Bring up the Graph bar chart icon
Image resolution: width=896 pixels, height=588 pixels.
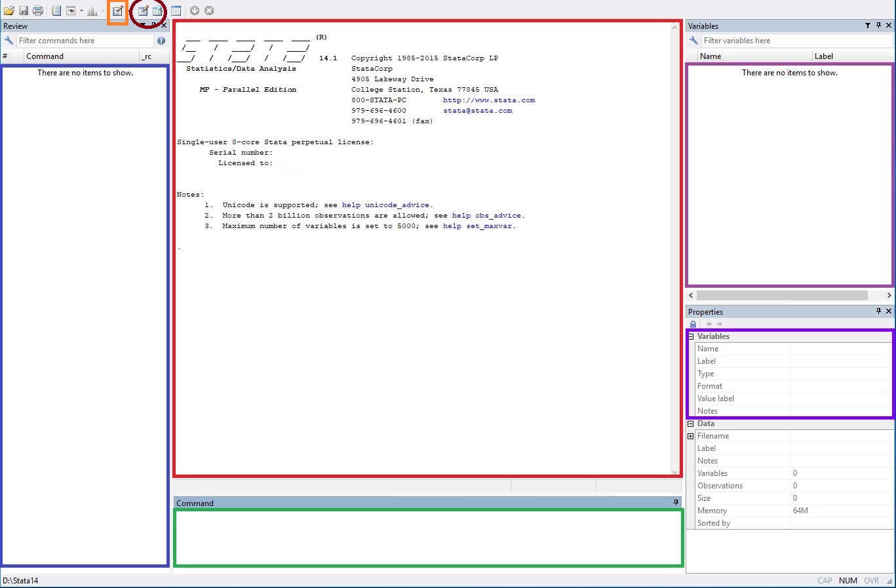point(92,10)
